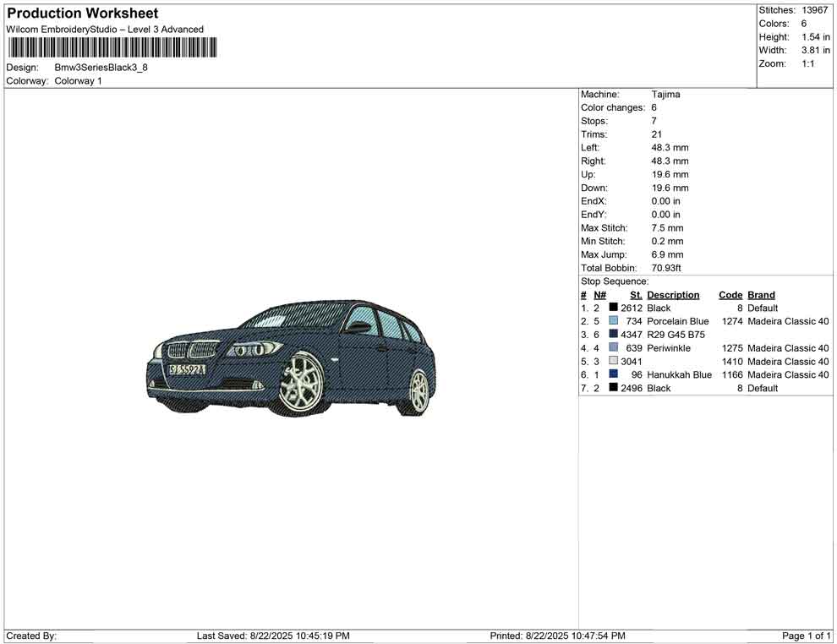
Task: Click the Machine value Tajima
Action: (665, 95)
